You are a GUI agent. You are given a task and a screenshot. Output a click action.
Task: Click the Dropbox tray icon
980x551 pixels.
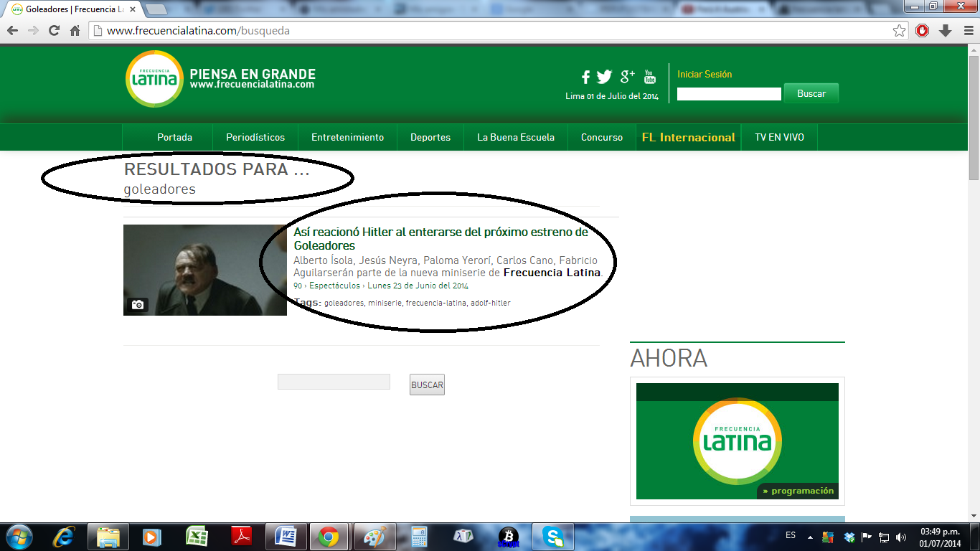(x=849, y=537)
